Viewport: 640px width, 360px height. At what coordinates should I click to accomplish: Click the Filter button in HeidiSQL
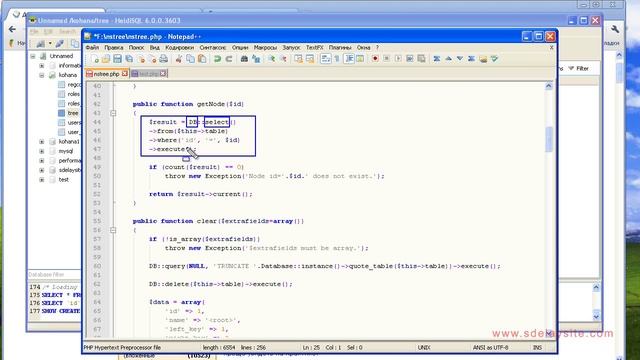point(579,69)
